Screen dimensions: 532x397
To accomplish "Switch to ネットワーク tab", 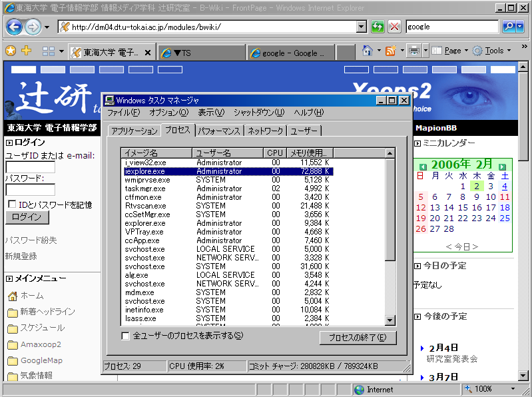I will pyautogui.click(x=266, y=131).
